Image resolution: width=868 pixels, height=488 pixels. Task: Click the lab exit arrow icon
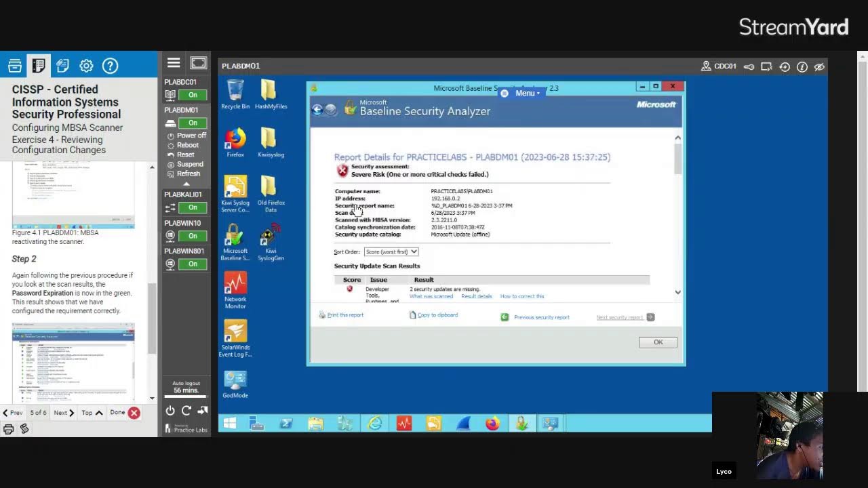(x=202, y=411)
